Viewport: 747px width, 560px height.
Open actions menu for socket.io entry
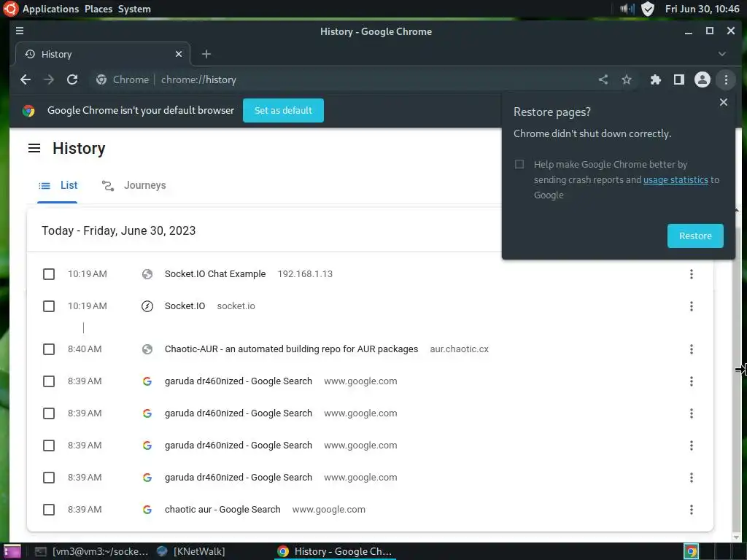point(692,306)
